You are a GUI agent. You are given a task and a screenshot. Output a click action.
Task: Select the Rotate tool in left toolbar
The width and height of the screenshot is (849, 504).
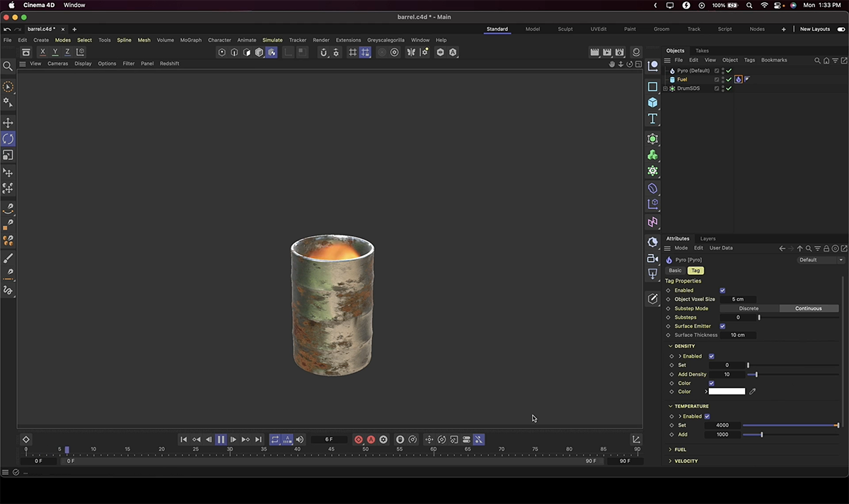[8, 139]
